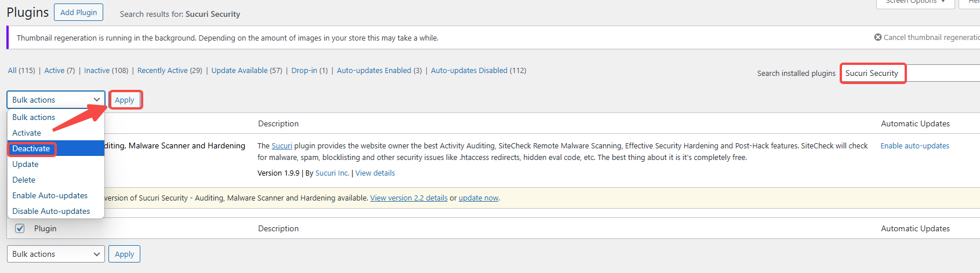Image resolution: width=980 pixels, height=273 pixels.
Task: Select Update in the bulk actions list
Action: tap(26, 164)
